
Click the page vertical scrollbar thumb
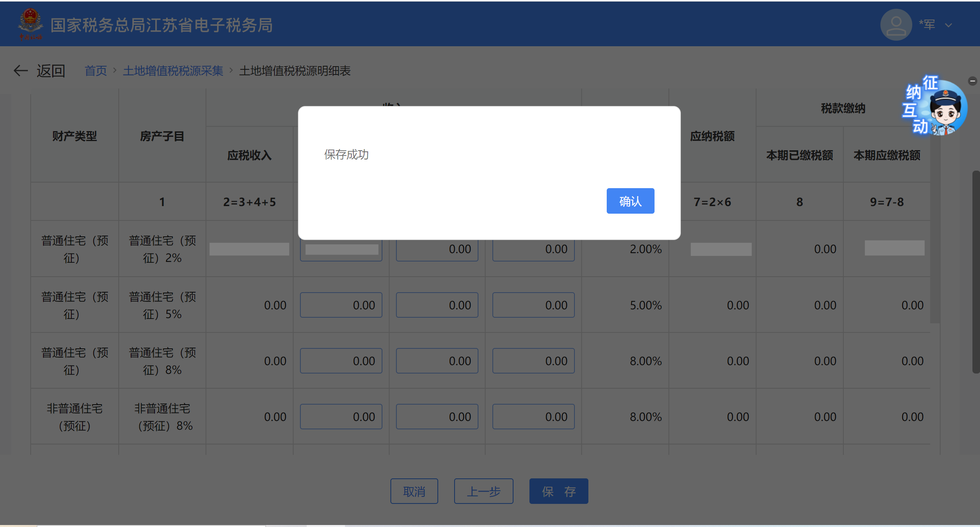click(x=976, y=271)
